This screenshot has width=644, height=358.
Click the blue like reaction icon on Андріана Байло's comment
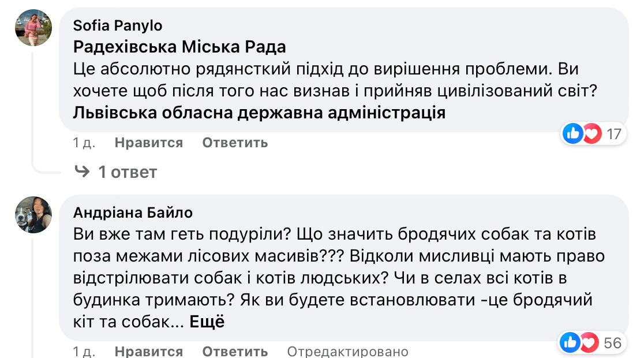pyautogui.click(x=570, y=344)
